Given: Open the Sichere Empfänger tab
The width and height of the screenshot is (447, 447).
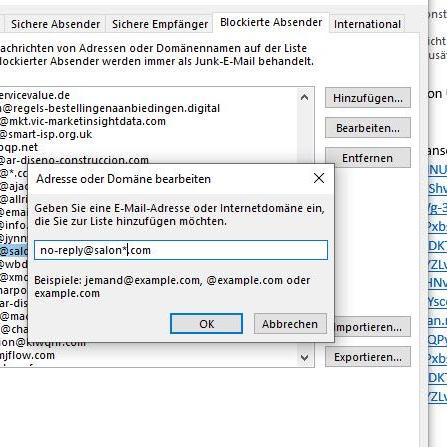Looking at the screenshot, I should (160, 24).
